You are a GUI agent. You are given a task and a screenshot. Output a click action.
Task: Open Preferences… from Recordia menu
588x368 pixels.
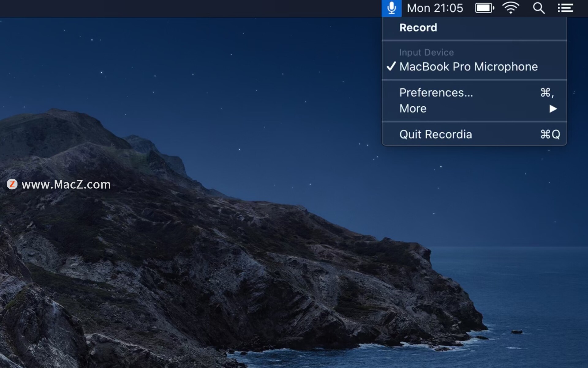tap(474, 93)
